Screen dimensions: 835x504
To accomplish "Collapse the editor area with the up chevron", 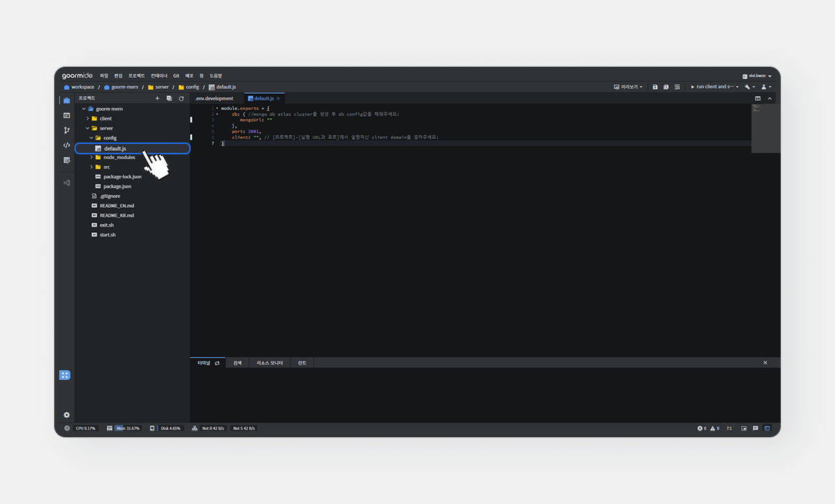I will click(770, 99).
